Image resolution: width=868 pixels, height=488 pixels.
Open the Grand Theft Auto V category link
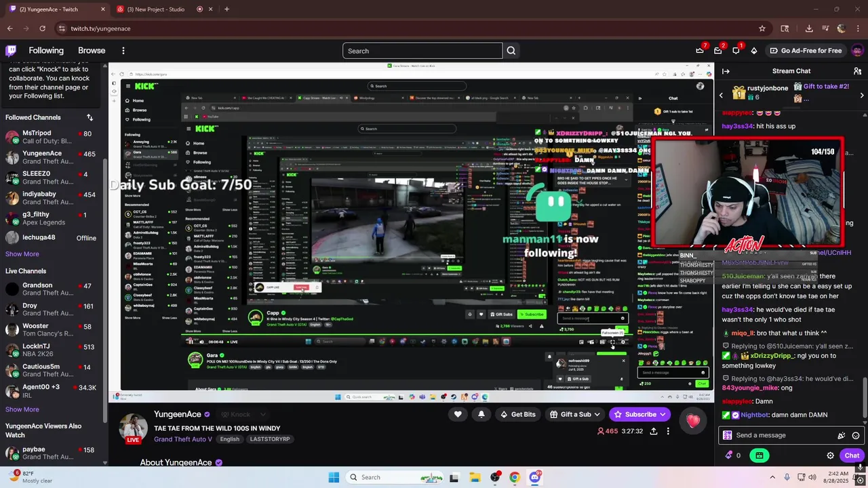[183, 439]
